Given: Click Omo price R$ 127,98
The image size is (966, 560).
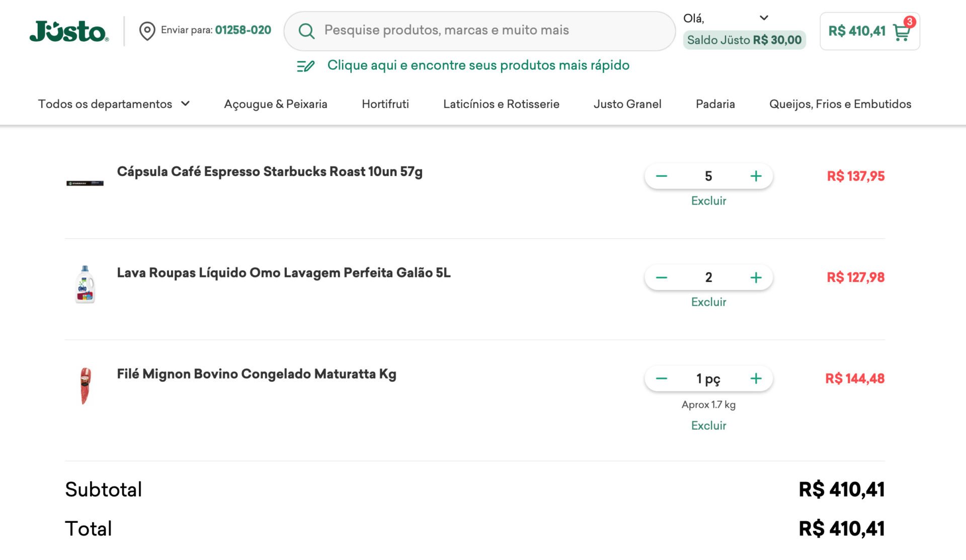Looking at the screenshot, I should (855, 277).
